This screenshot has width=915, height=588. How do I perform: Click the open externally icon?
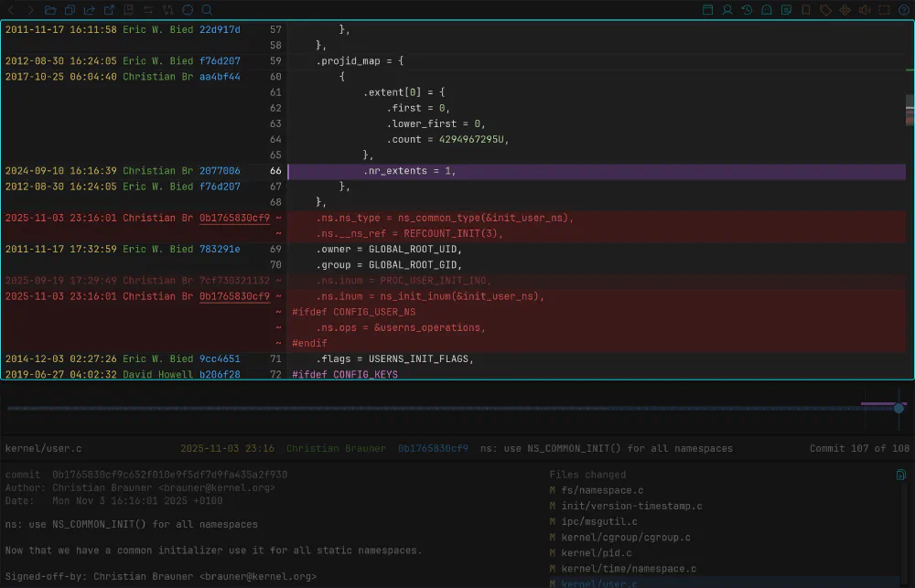pos(109,10)
